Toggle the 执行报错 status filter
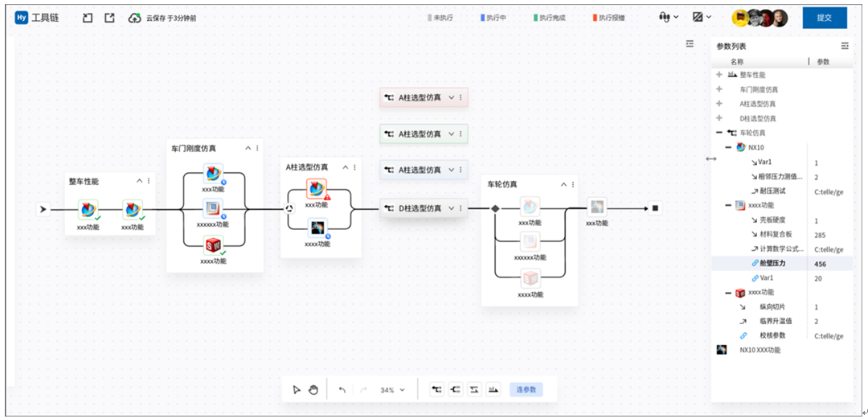Viewport: 868px width, 419px height. point(608,18)
